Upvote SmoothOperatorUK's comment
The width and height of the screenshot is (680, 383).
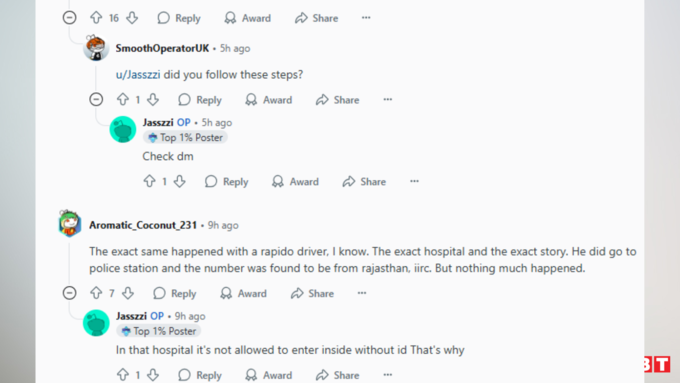tap(123, 100)
